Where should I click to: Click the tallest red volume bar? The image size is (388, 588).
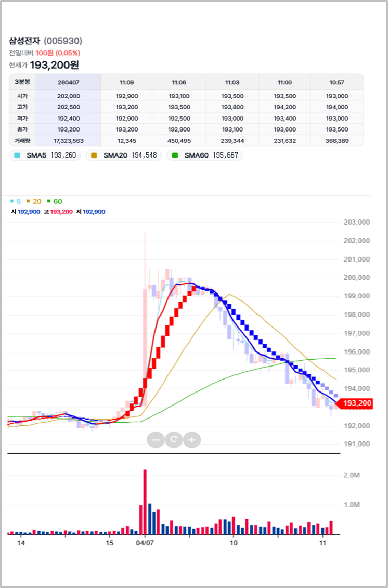click(x=145, y=502)
